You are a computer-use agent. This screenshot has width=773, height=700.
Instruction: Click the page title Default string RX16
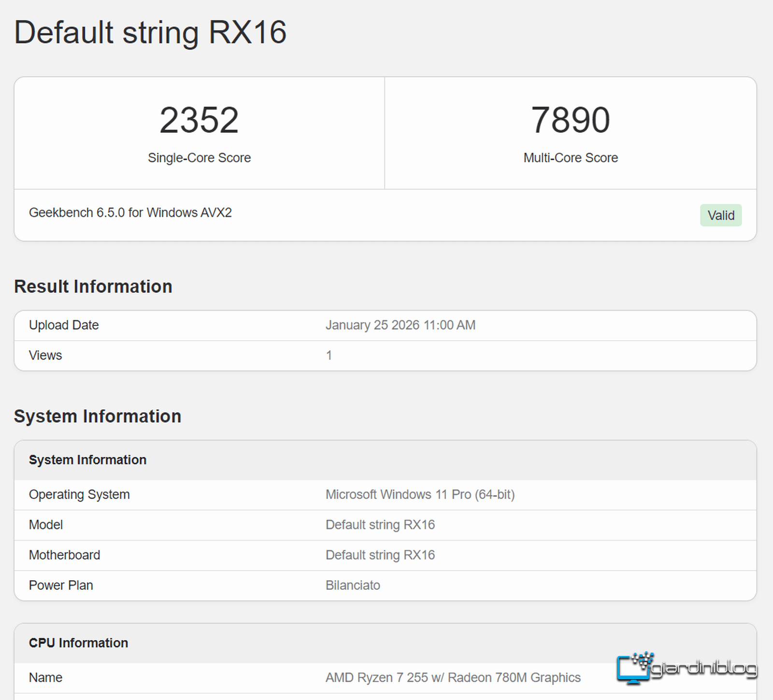pyautogui.click(x=150, y=32)
